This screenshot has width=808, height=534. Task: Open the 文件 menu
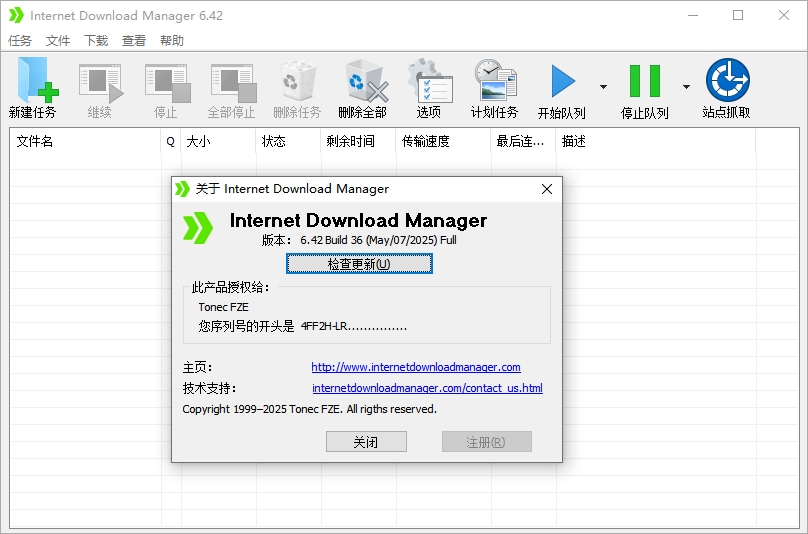click(x=58, y=41)
